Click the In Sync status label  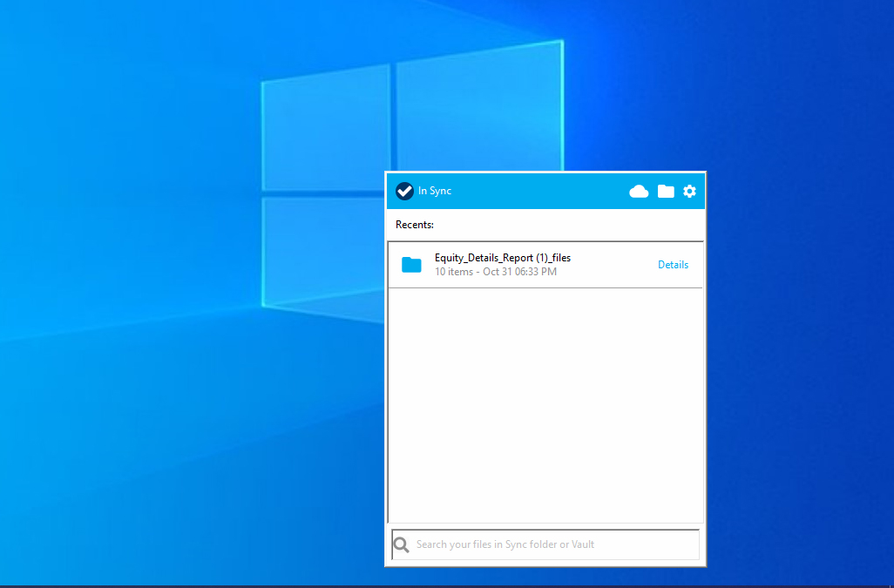[435, 191]
